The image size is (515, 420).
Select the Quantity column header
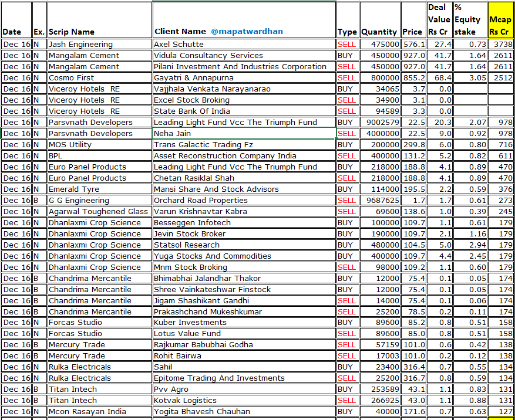(x=380, y=20)
